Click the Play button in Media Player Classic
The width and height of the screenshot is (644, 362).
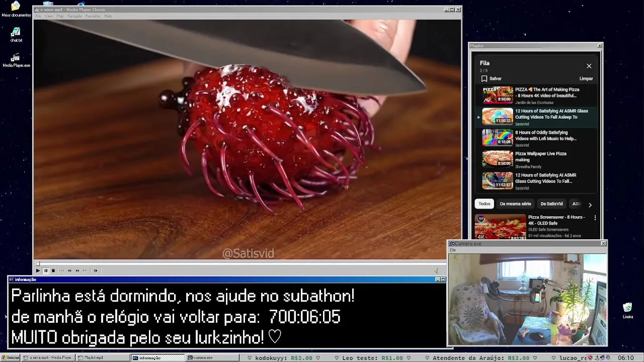38,270
